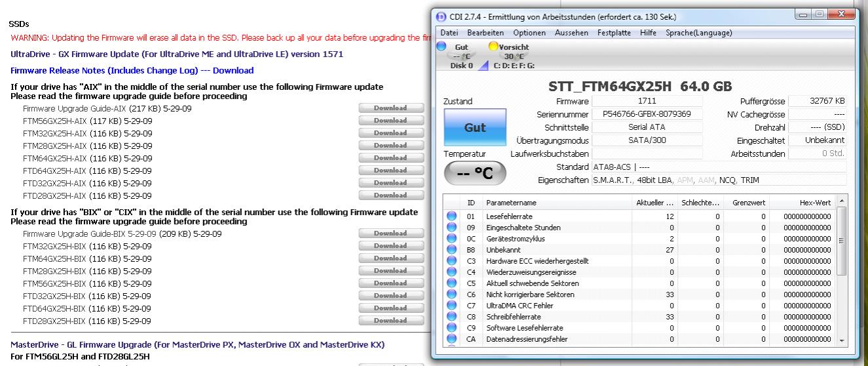Download FTM32GX25H-BIX firmware
Viewport: 868px width, 366px height.
pos(391,245)
